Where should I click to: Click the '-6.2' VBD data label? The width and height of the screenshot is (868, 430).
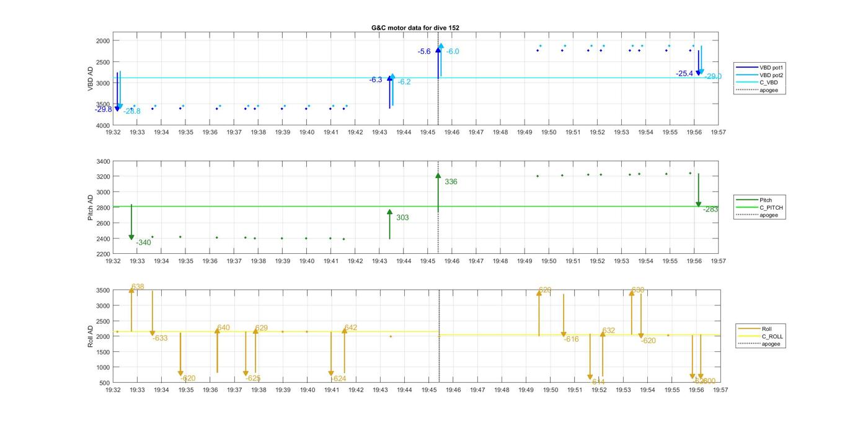coord(404,82)
